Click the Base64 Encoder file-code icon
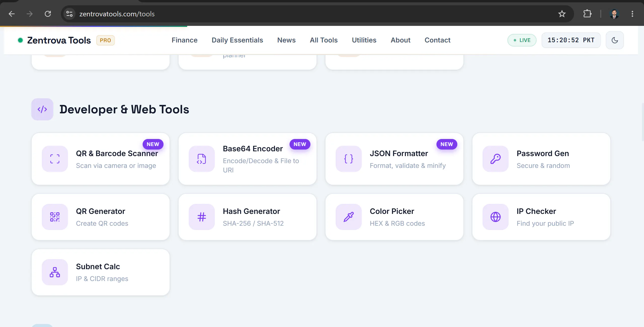Screen dimensions: 644x327 202,159
